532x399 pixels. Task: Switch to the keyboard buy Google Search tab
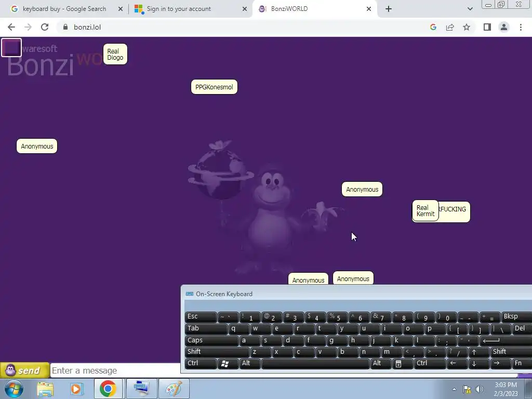click(x=64, y=9)
